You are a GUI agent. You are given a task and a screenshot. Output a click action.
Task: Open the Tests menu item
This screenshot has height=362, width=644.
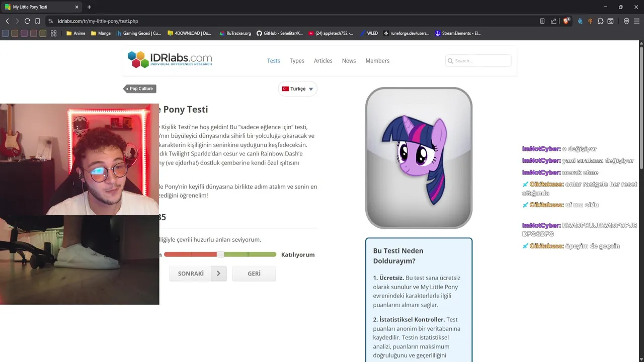[273, 61]
